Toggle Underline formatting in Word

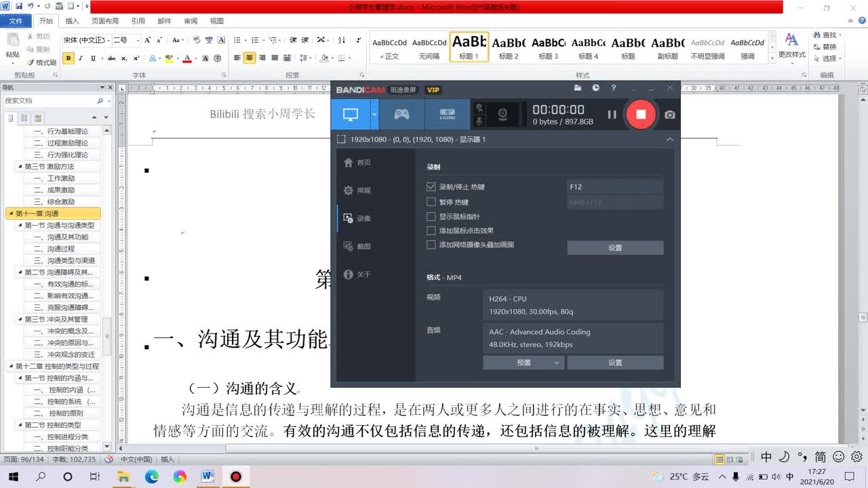point(94,58)
